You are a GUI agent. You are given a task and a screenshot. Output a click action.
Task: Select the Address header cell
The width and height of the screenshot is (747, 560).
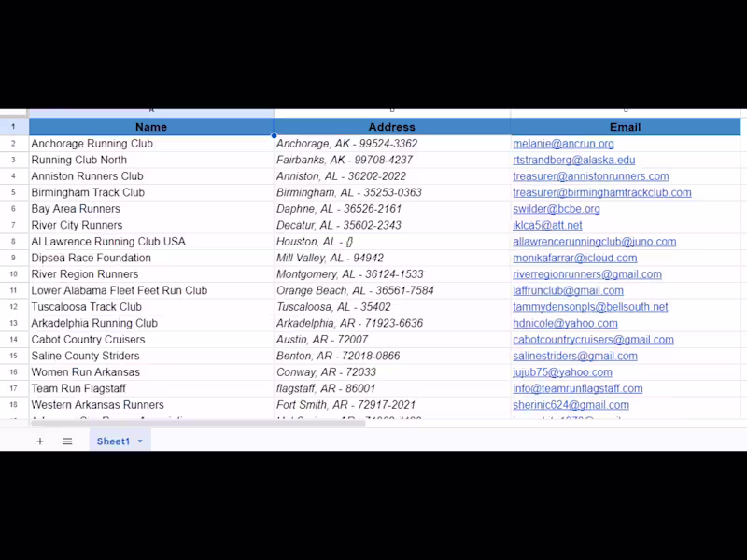tap(391, 127)
